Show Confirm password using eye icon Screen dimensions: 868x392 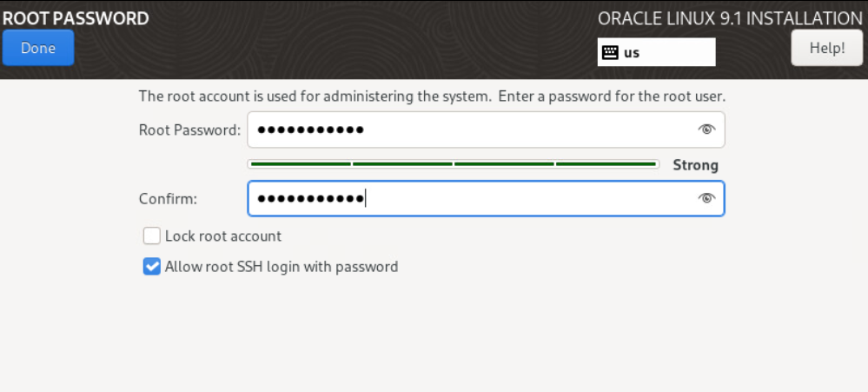pyautogui.click(x=706, y=198)
